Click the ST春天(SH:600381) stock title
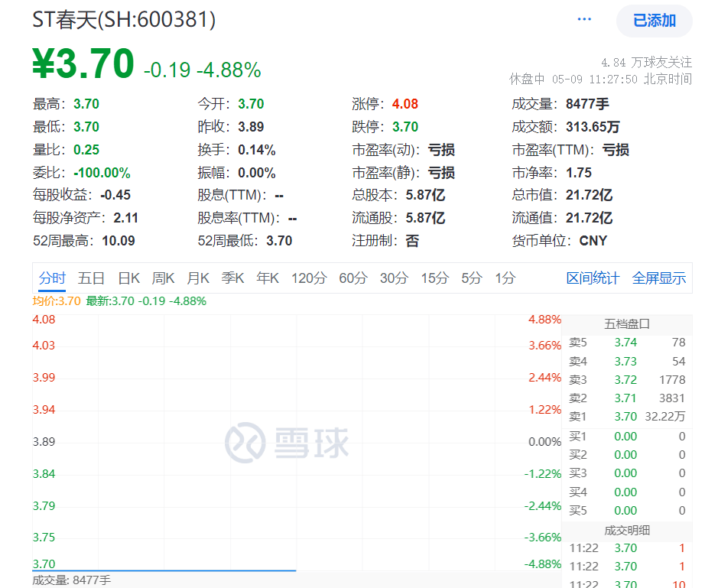Screen dimensions: 718x588 point(124,20)
